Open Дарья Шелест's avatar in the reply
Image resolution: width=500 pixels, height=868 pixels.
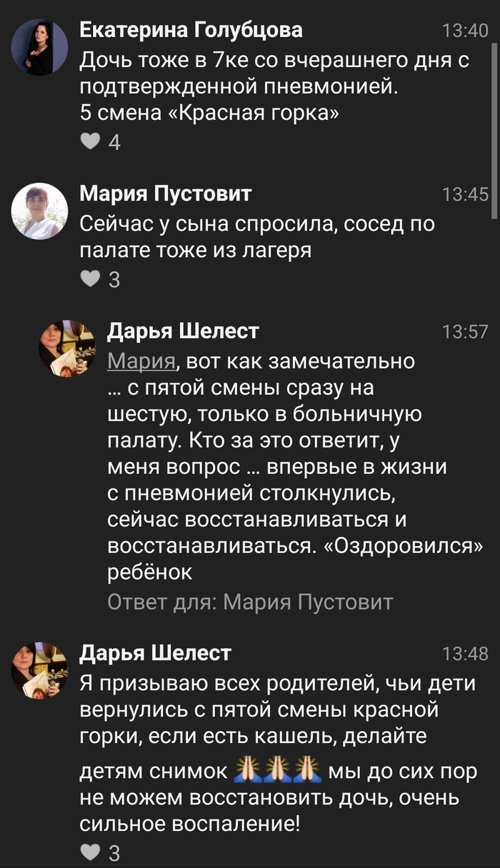[67, 349]
